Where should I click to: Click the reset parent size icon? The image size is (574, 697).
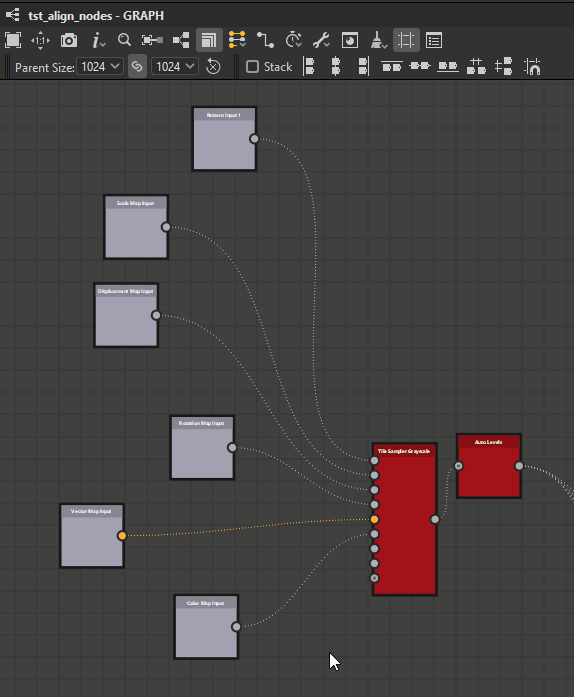point(213,67)
